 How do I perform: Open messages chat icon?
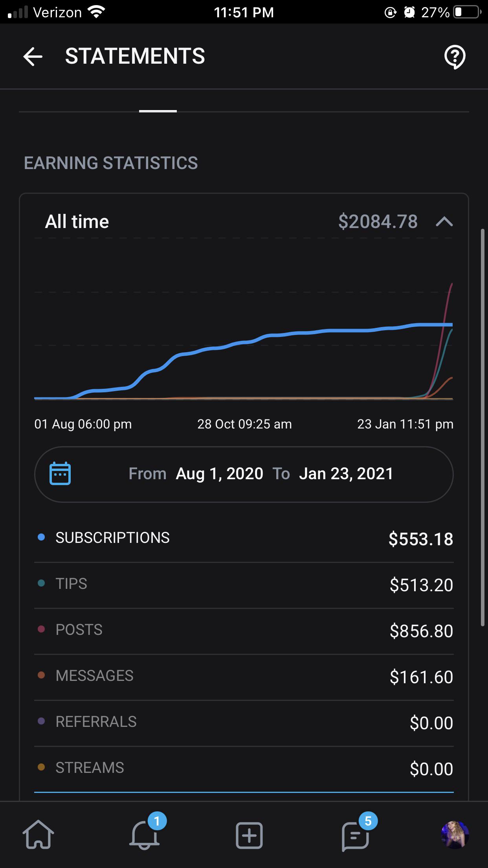[x=355, y=836]
